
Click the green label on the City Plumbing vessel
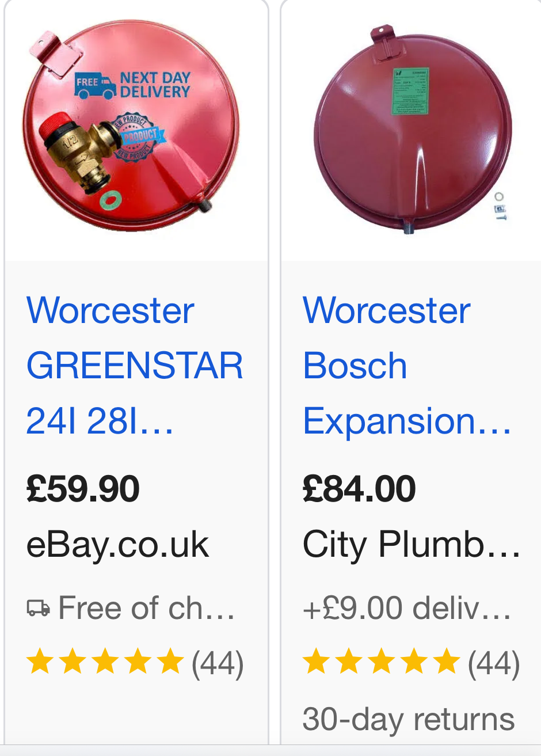pos(411,91)
